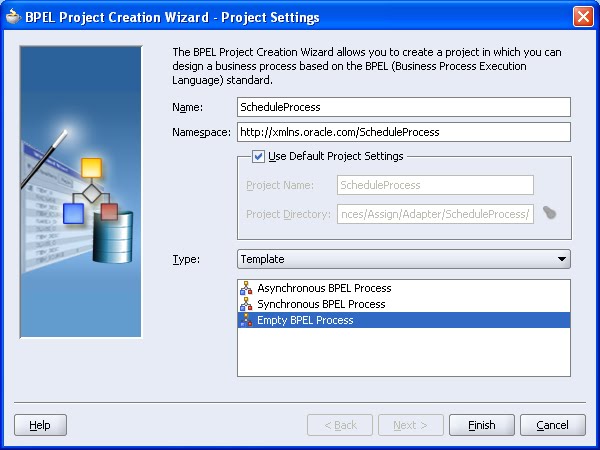Viewport: 600px width, 450px height.
Task: Uncheck Use Default Project Settings
Action: click(258, 156)
